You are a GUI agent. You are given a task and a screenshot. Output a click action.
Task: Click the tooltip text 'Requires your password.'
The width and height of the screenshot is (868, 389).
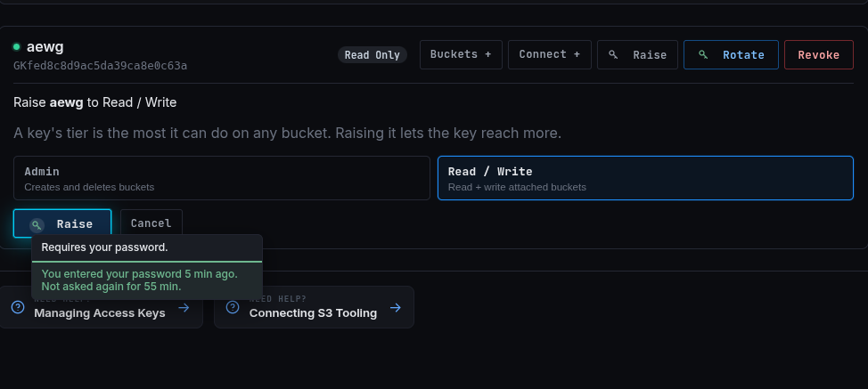tap(104, 247)
